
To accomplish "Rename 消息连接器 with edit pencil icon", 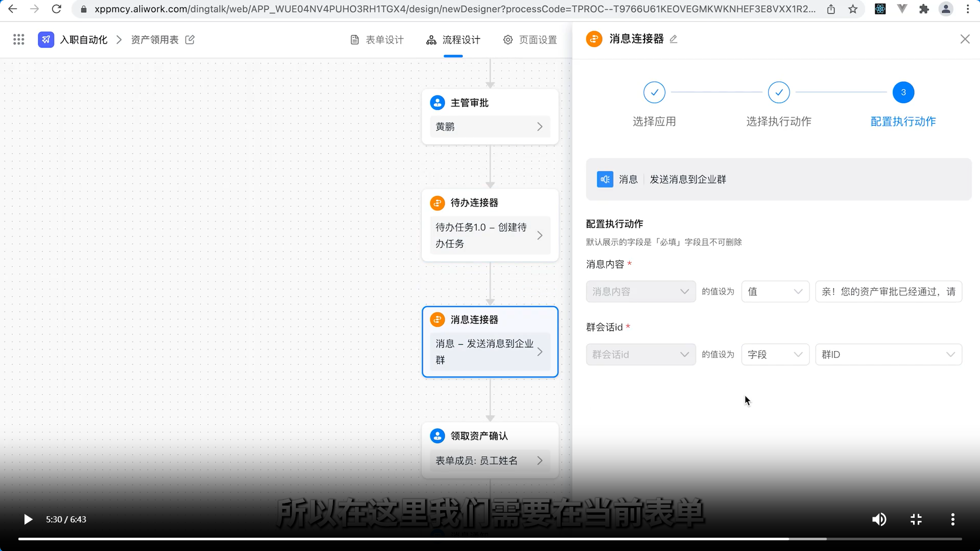I will pyautogui.click(x=674, y=39).
